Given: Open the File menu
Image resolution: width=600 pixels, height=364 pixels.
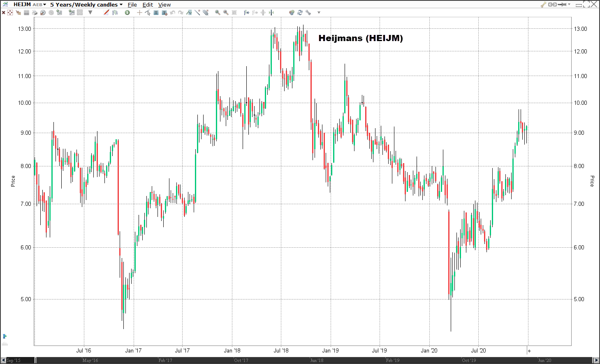Looking at the screenshot, I should (132, 5).
